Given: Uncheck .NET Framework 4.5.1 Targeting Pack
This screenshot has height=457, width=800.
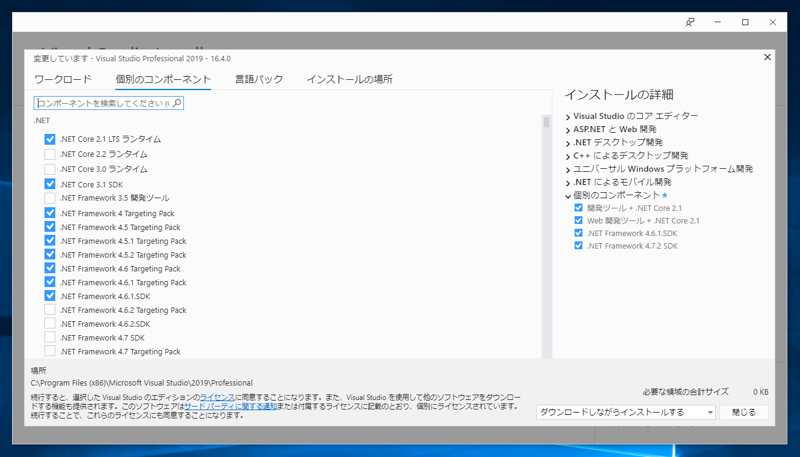Looking at the screenshot, I should [x=49, y=240].
